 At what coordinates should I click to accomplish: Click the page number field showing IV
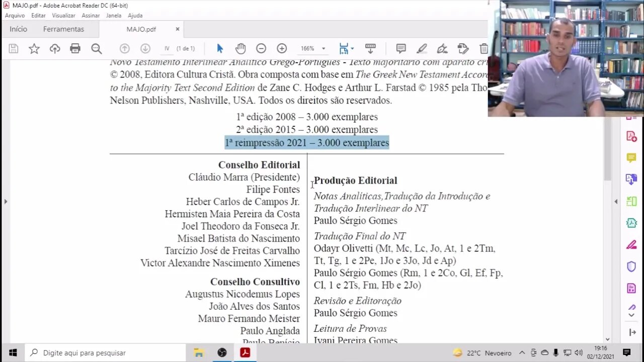point(167,49)
